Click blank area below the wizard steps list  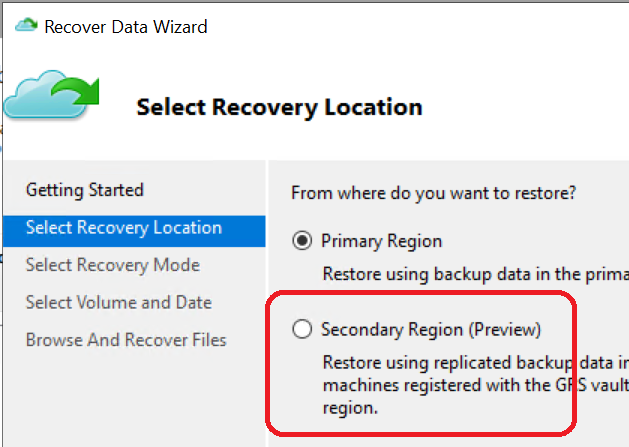click(x=130, y=400)
